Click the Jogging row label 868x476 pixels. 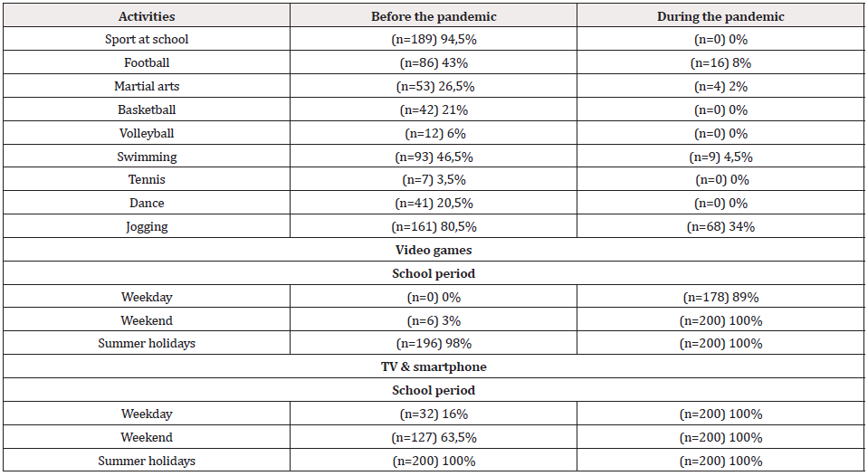coord(147,227)
